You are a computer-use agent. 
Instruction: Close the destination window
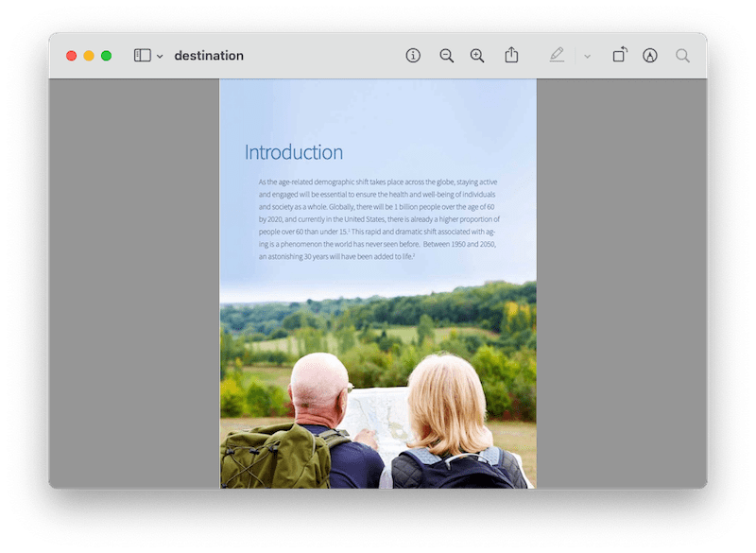point(72,56)
